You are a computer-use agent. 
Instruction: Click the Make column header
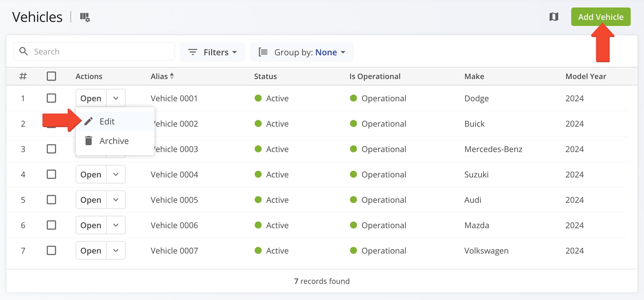click(474, 76)
